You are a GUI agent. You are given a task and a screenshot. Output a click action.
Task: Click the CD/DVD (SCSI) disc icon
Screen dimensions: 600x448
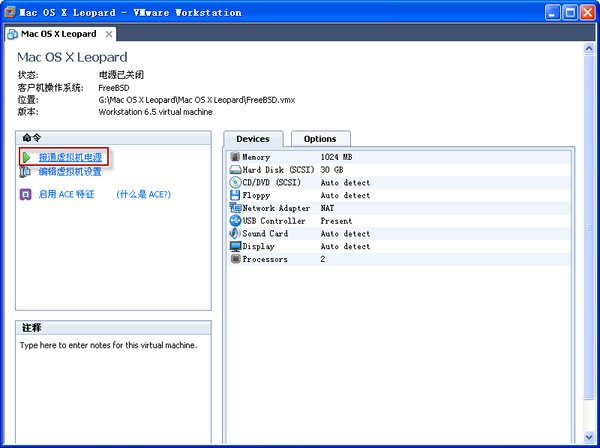235,182
